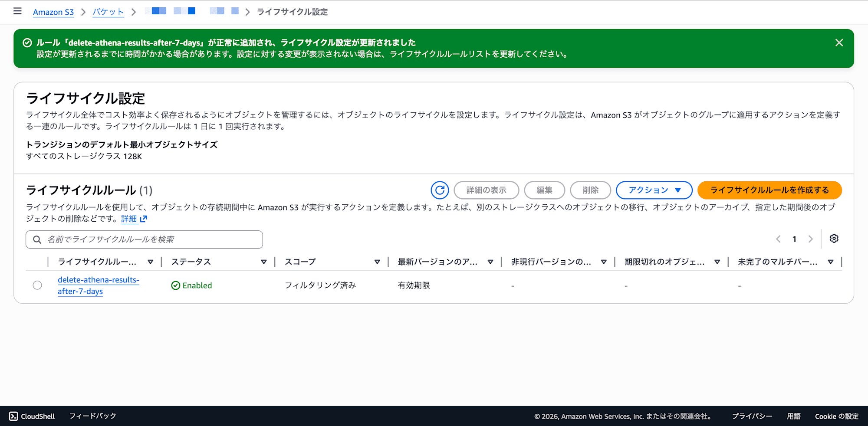Open the delete-athena-results-after-7-days rule link
868x426 pixels.
point(99,285)
